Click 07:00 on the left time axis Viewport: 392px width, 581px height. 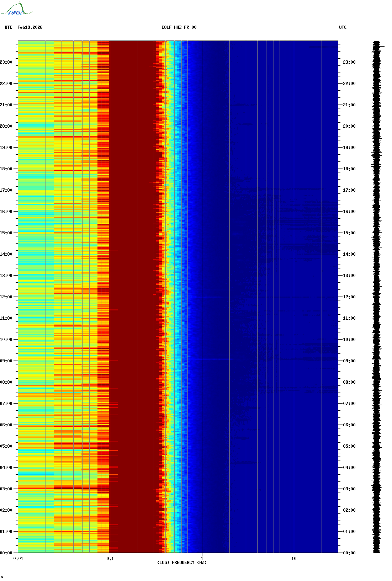pyautogui.click(x=6, y=404)
